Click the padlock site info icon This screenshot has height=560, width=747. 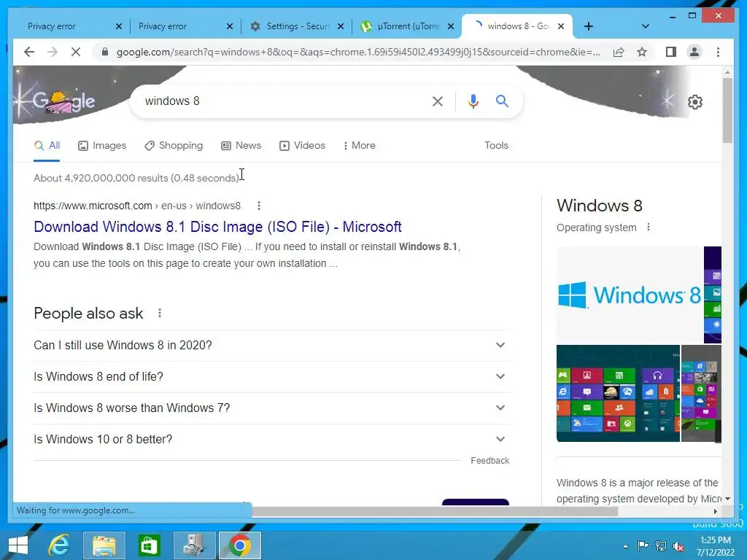(105, 52)
